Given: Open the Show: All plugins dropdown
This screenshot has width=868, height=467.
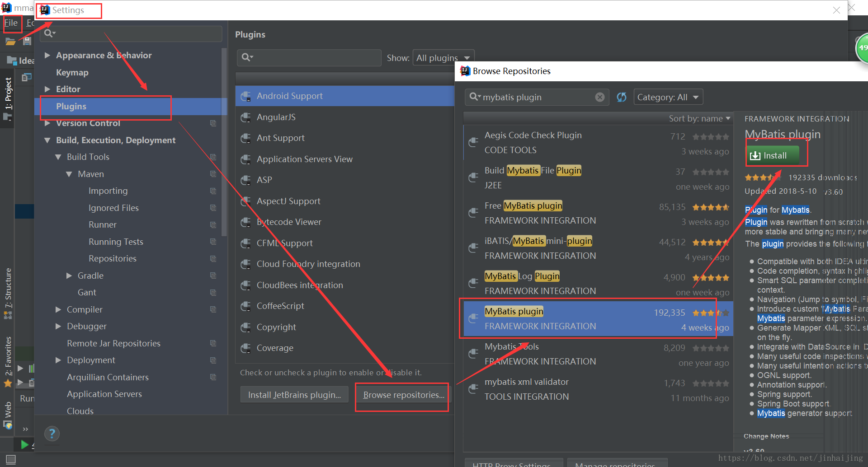Looking at the screenshot, I should point(443,57).
